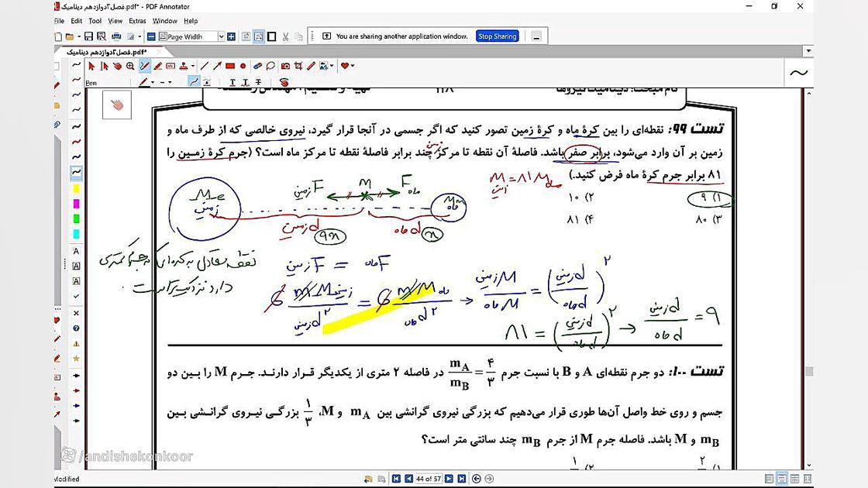The width and height of the screenshot is (868, 488).
Task: Open the Help menu
Action: (191, 21)
